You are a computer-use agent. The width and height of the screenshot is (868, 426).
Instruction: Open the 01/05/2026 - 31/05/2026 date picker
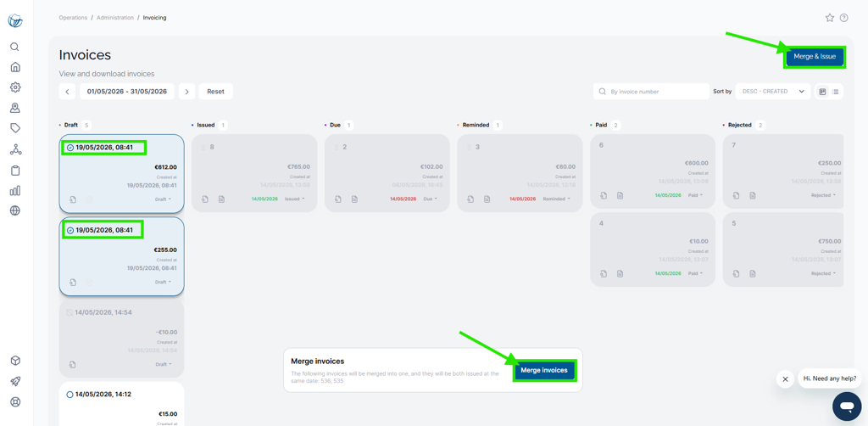point(127,92)
